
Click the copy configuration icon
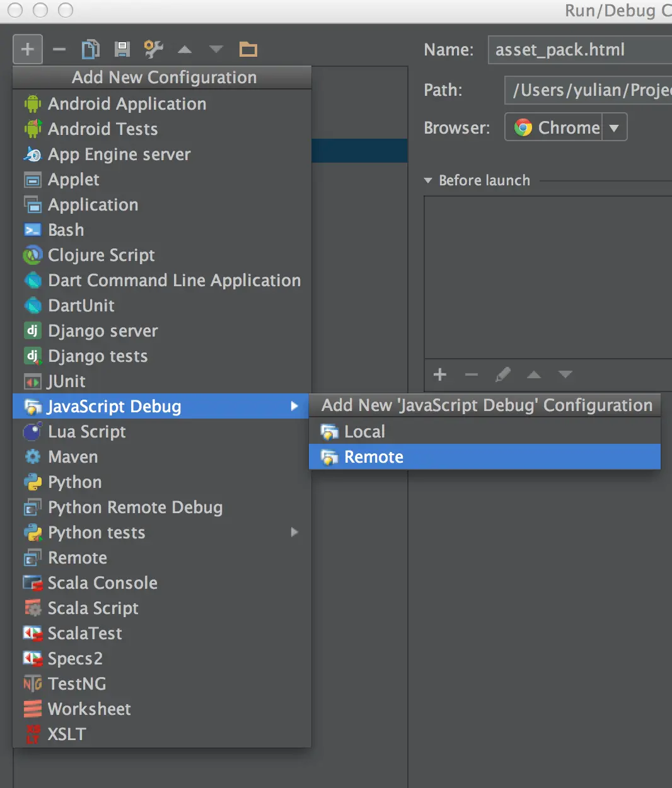pyautogui.click(x=90, y=49)
